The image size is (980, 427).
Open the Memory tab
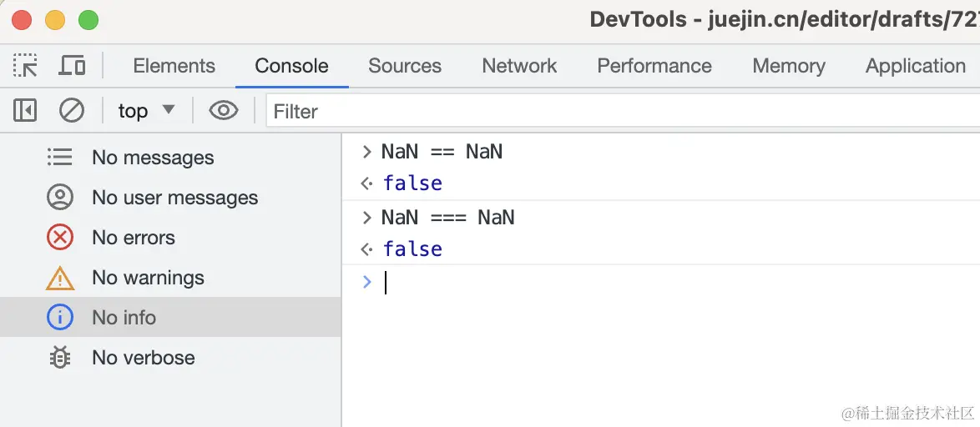click(x=788, y=66)
